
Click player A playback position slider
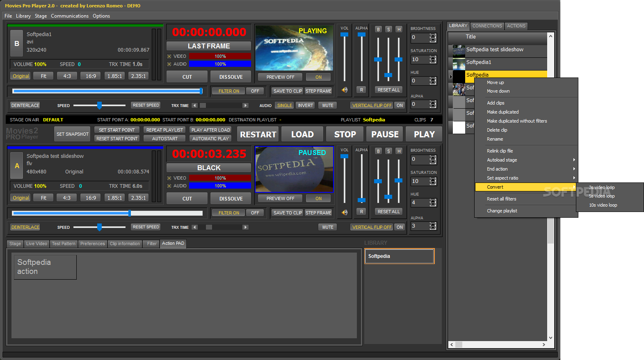click(107, 213)
